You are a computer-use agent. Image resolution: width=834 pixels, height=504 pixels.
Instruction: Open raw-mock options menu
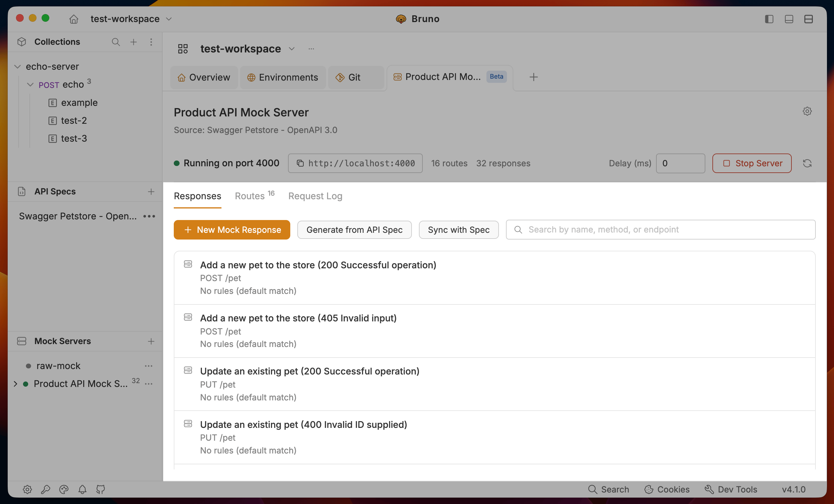point(148,366)
